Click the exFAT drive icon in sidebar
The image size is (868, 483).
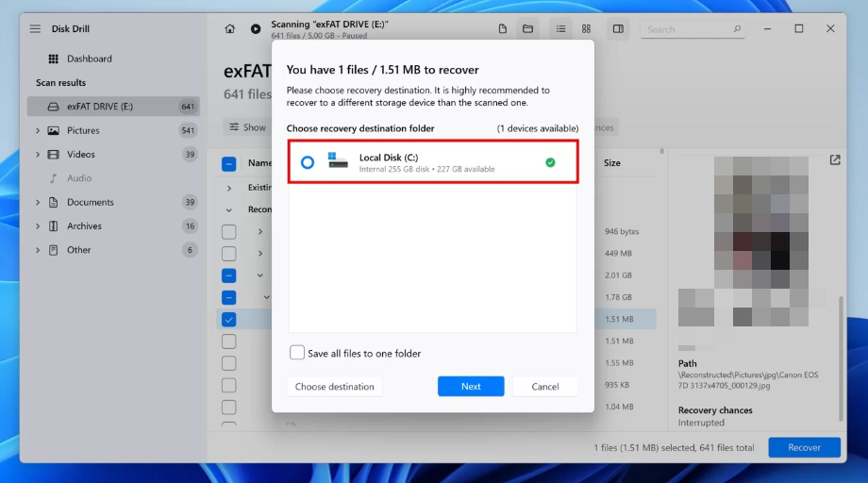(53, 107)
